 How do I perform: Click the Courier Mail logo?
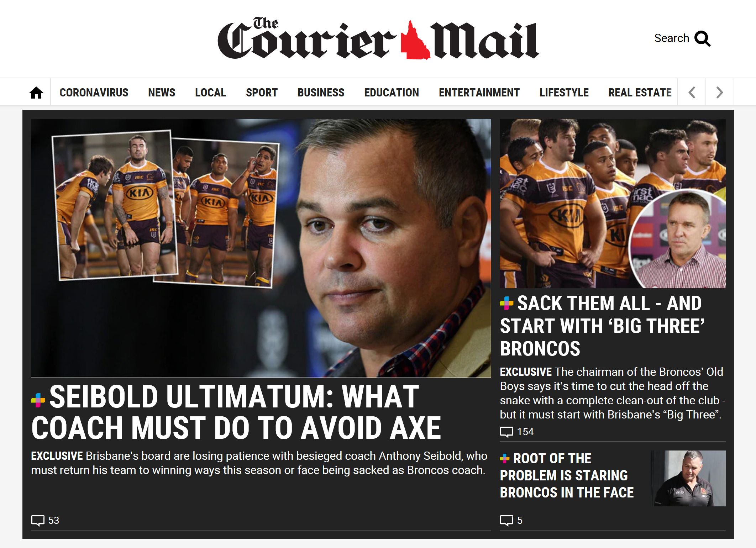click(378, 38)
